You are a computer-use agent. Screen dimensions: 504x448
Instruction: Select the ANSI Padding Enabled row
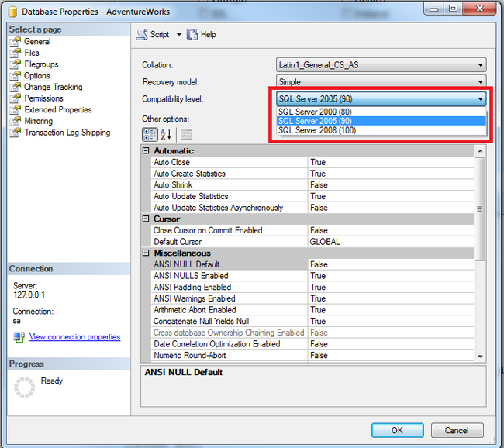coord(312,288)
